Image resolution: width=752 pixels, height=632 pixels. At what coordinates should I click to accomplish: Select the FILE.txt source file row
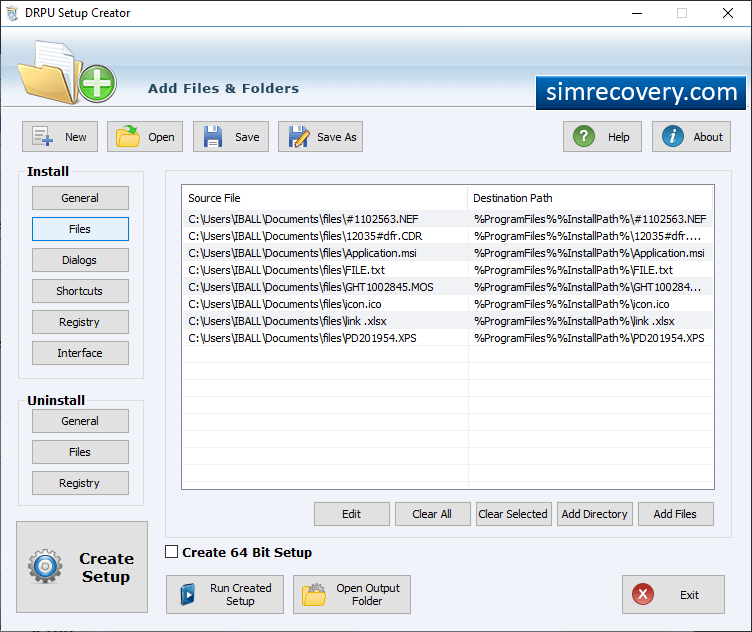(x=325, y=270)
